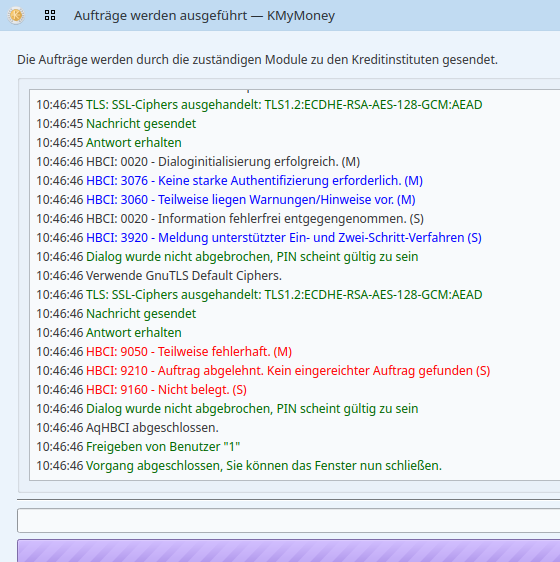The width and height of the screenshot is (560, 562).
Task: Click the 'Freigeben von Benutzer "1"' line
Action: pyautogui.click(x=138, y=447)
